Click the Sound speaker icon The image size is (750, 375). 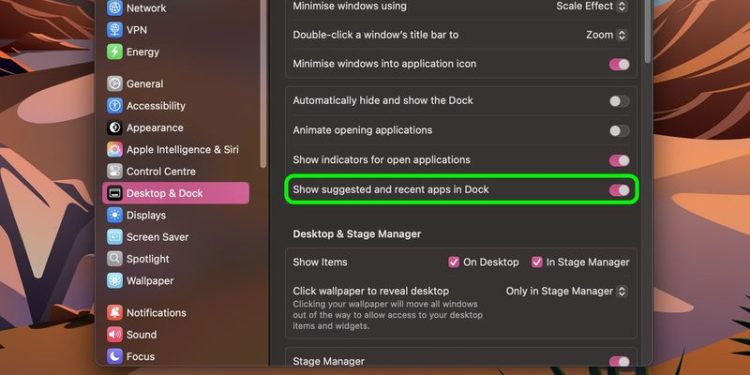(x=115, y=334)
